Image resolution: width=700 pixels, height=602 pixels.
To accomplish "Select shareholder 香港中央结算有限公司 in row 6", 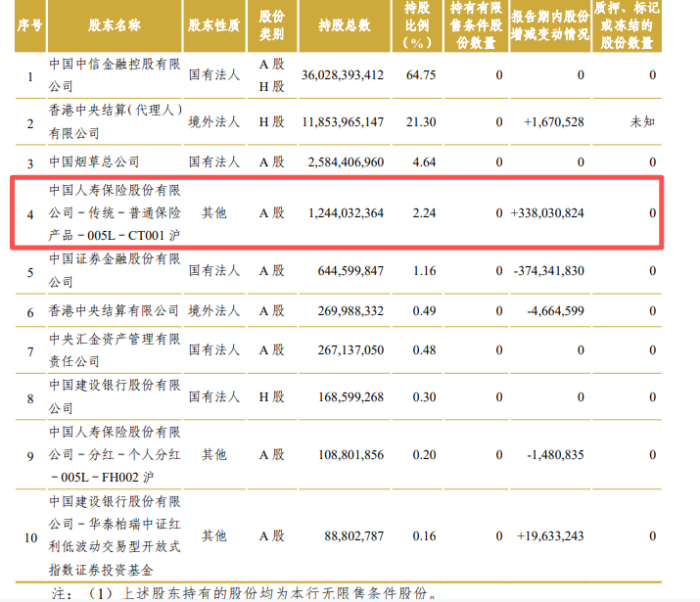I will click(114, 310).
